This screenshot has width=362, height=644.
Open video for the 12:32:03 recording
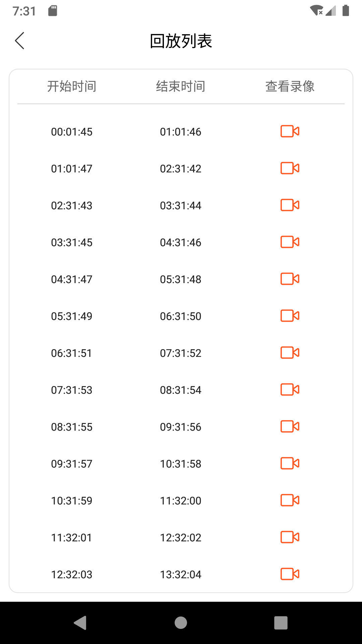point(290,574)
